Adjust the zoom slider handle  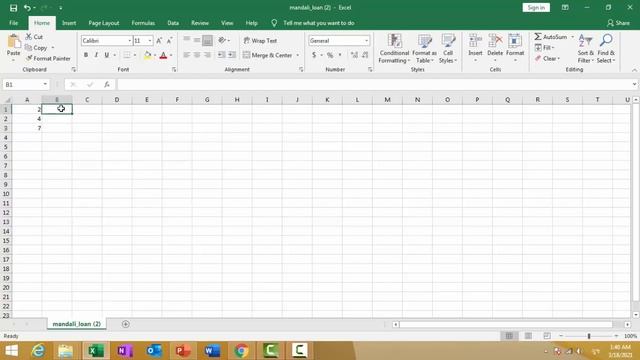point(589,336)
